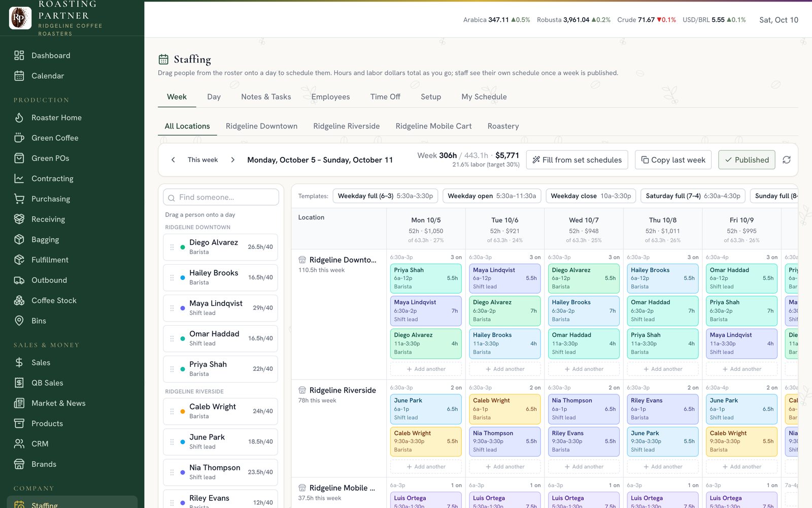Select Diego Alvarez roster card
The width and height of the screenshot is (812, 508).
point(220,247)
